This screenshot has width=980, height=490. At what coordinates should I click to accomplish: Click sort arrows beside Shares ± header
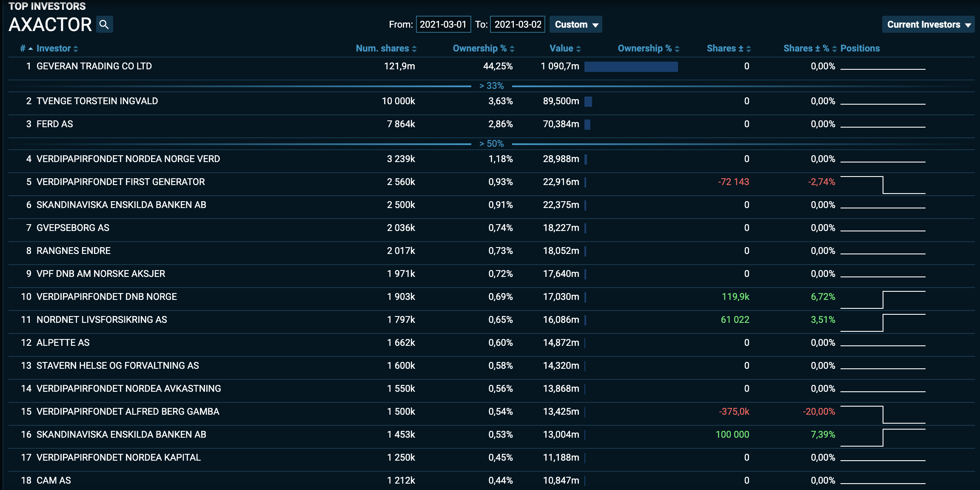749,49
